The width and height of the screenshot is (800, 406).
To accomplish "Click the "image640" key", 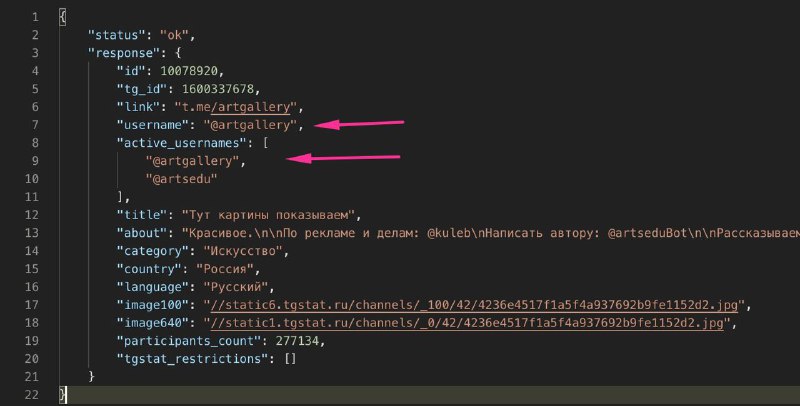I will pos(153,323).
